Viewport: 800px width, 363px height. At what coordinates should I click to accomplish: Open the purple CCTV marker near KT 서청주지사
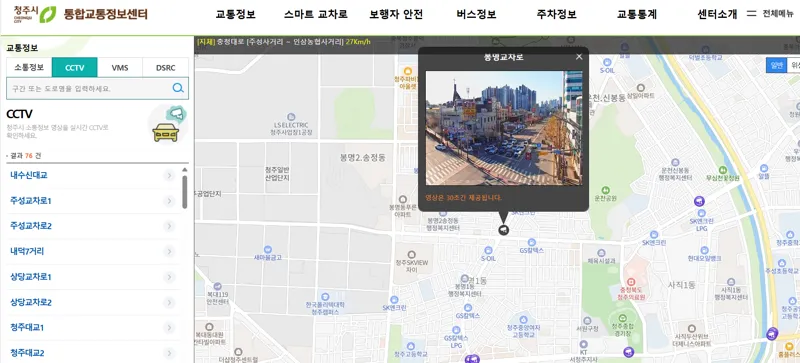click(629, 351)
